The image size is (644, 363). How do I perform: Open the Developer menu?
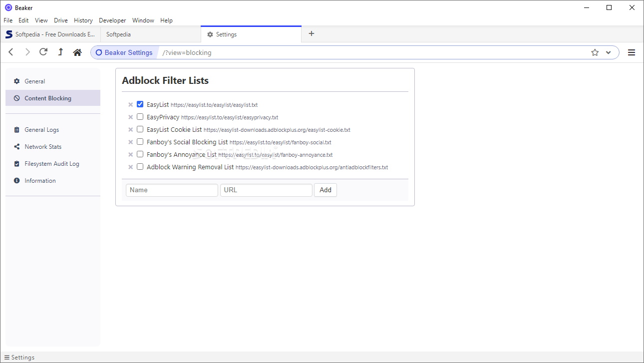click(112, 20)
